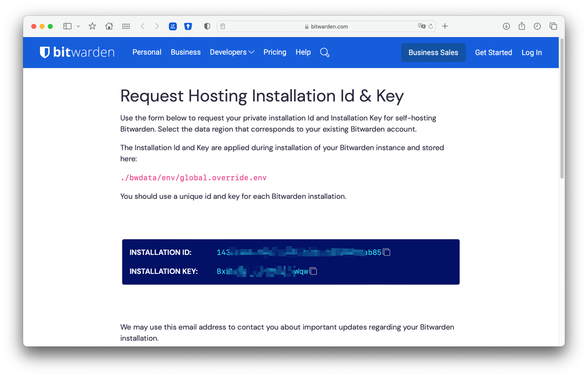Viewport: 588px width, 377px height.
Task: Click the search magnifying glass icon
Action: (324, 52)
